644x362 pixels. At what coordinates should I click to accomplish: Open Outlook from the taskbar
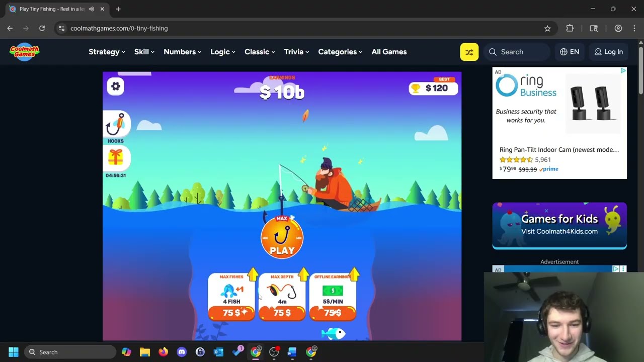218,352
